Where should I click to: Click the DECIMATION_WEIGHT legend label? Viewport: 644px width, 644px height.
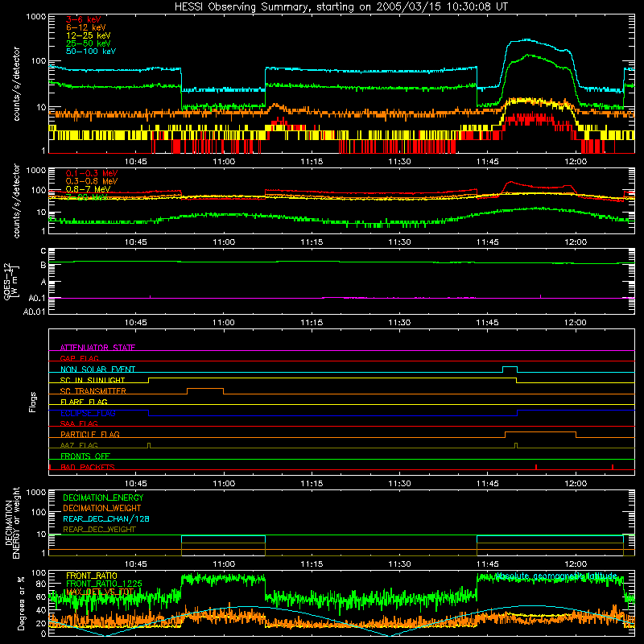point(102,508)
